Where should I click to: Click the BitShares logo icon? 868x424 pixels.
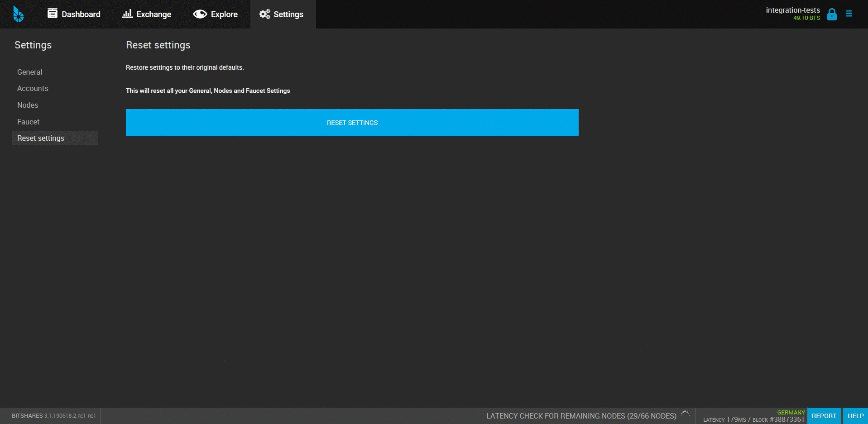[x=18, y=14]
